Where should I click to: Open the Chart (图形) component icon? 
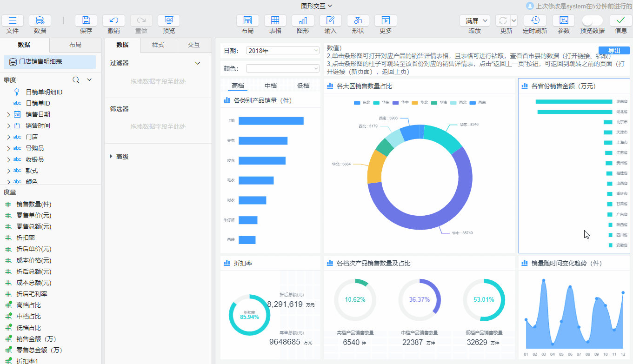click(303, 20)
